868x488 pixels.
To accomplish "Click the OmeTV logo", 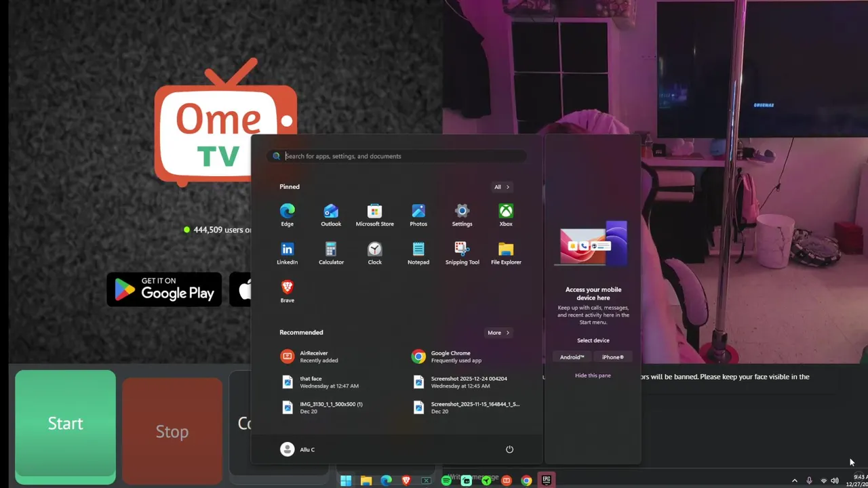I will tap(224, 122).
